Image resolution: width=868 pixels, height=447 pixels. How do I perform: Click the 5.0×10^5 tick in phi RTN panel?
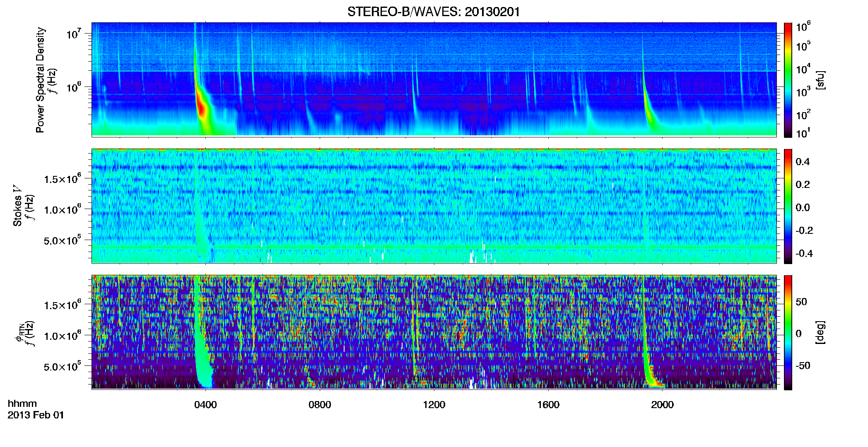pos(62,366)
